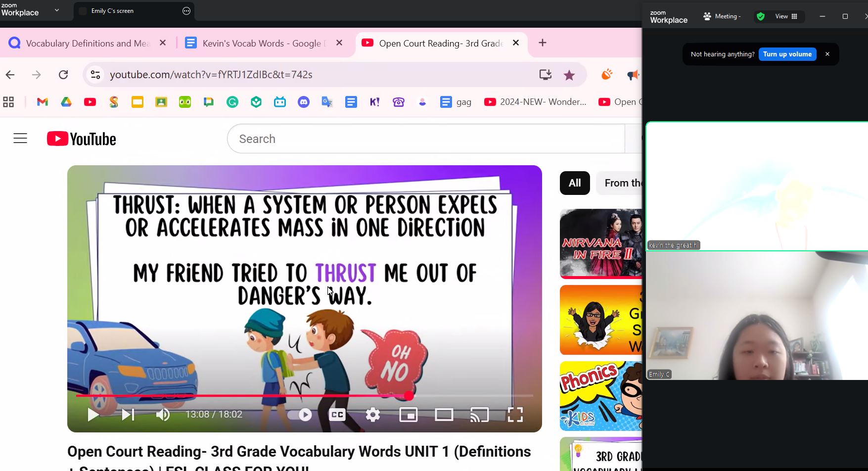Open the Zoom View layout options
Viewport: 868px width, 471px height.
[785, 16]
